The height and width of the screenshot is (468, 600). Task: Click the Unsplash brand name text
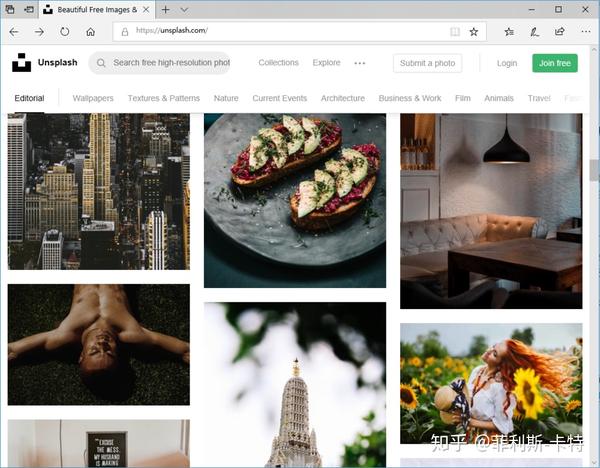[x=57, y=62]
